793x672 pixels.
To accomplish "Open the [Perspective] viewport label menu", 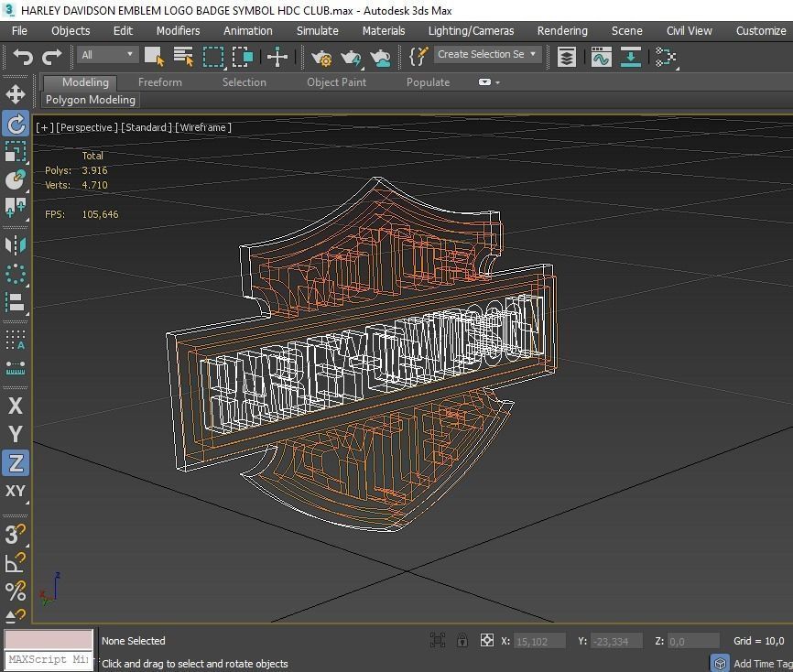I will pyautogui.click(x=86, y=127).
